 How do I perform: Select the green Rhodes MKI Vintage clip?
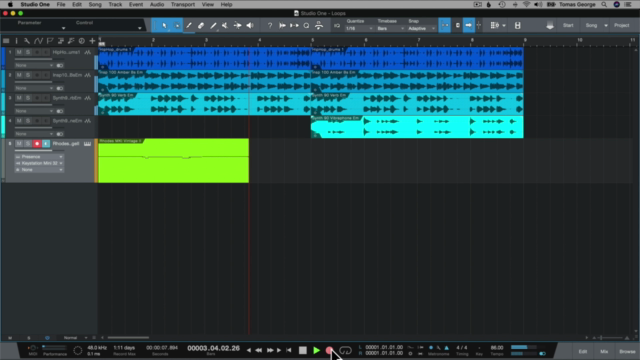click(173, 160)
